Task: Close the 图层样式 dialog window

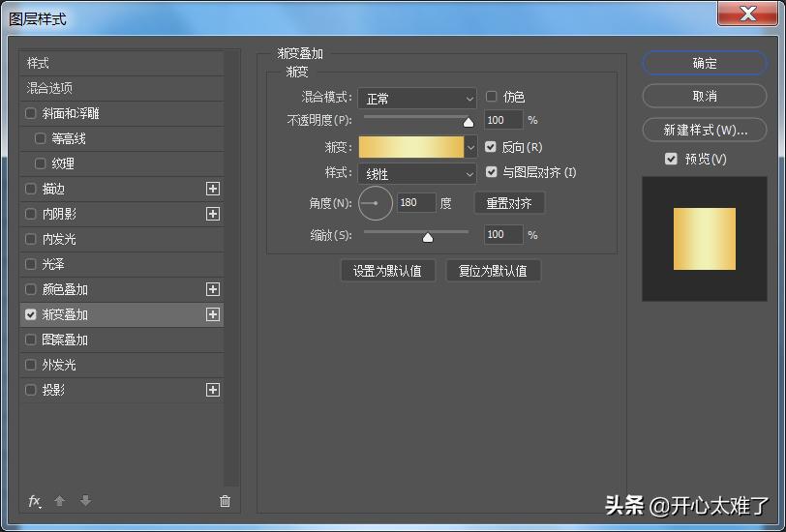Action: (747, 14)
